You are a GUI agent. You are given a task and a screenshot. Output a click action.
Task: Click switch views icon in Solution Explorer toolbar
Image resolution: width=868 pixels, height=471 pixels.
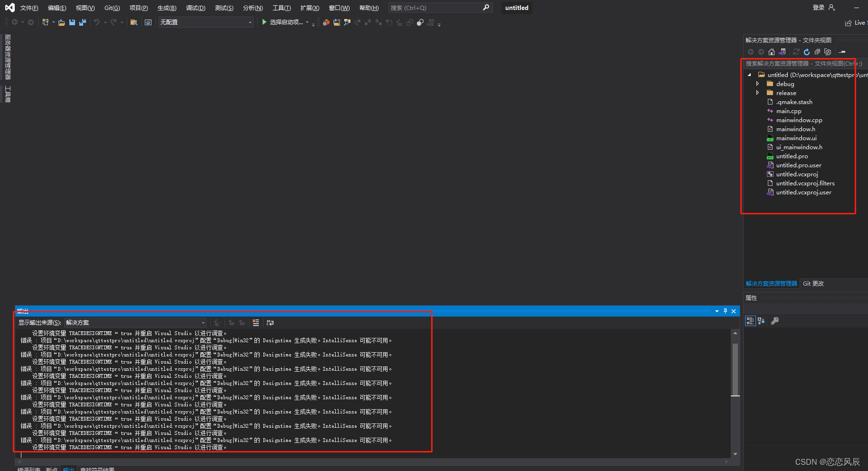click(x=782, y=52)
